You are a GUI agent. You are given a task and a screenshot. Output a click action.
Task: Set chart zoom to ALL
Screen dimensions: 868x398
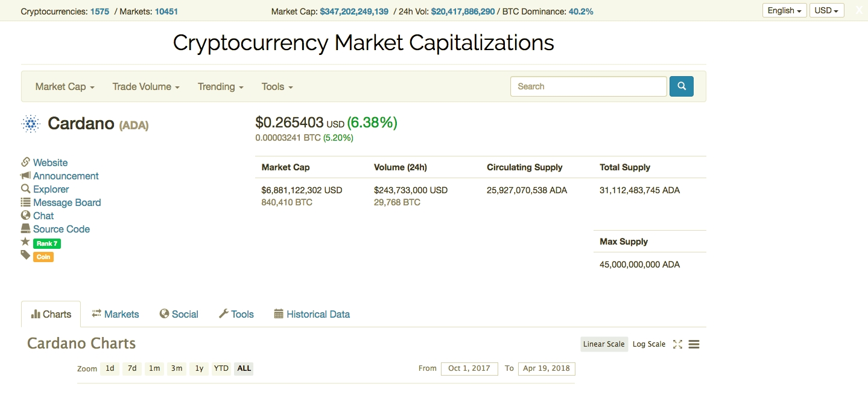pos(244,368)
